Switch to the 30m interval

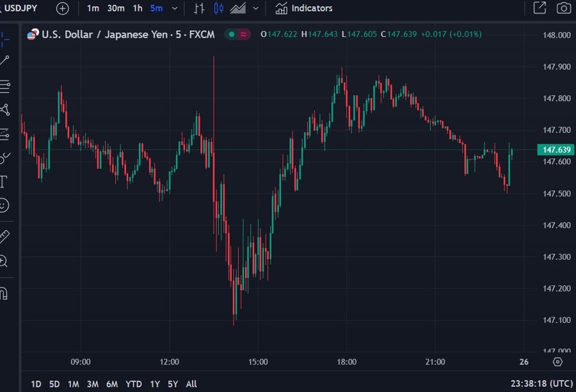click(116, 8)
